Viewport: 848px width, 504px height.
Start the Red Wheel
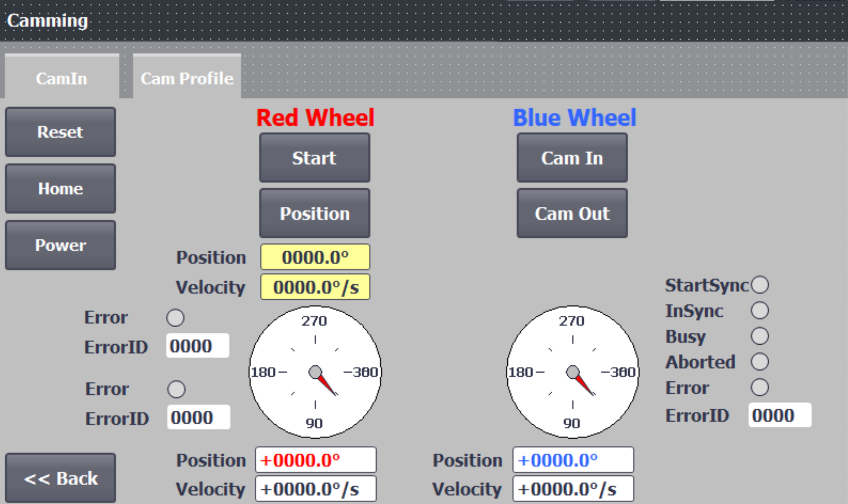click(x=315, y=158)
